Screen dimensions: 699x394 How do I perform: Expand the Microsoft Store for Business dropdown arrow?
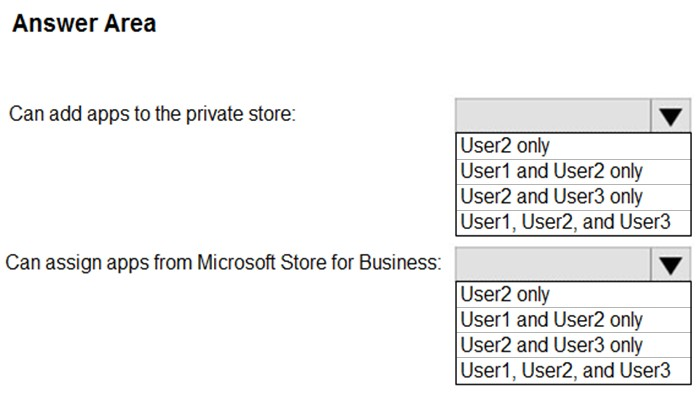click(x=670, y=264)
